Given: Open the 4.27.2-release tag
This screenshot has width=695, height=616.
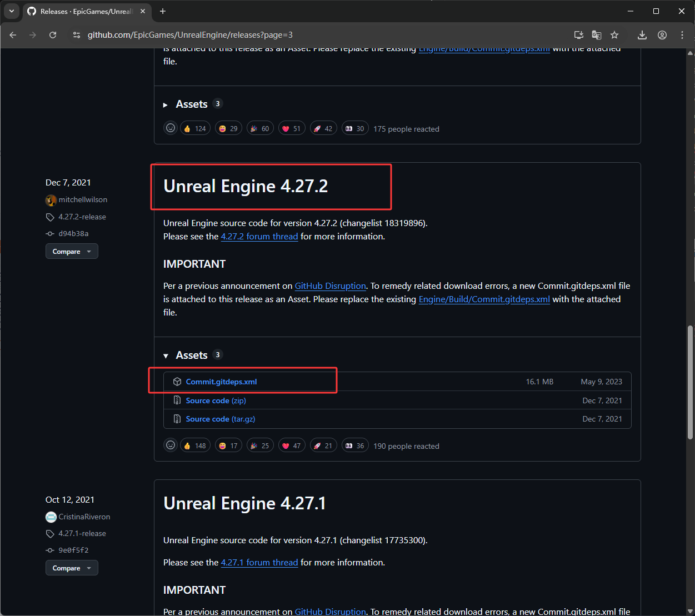Looking at the screenshot, I should 82,217.
